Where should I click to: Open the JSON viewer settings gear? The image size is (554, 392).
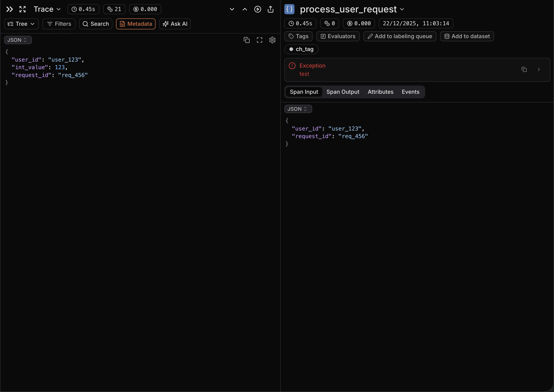tap(272, 40)
